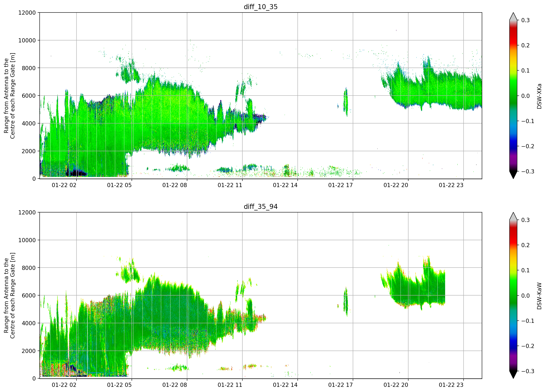Click the 01-22 02 label under bottom plot
Viewport: 546px width, 392px height.
pos(64,385)
